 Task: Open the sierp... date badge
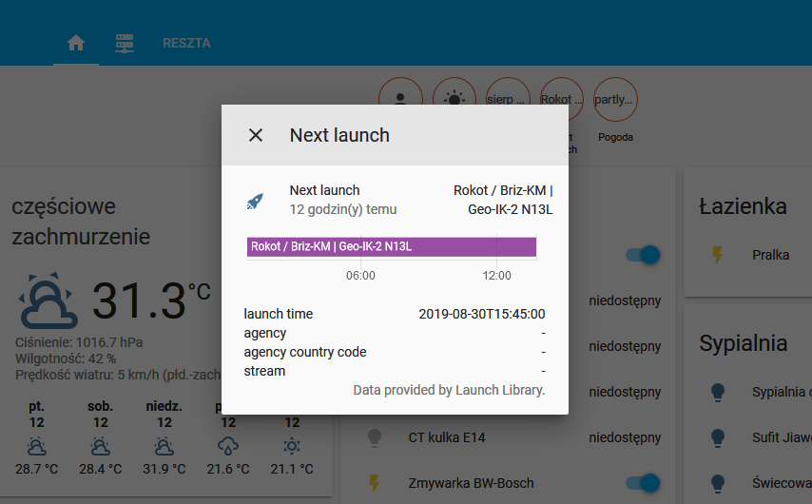(508, 99)
